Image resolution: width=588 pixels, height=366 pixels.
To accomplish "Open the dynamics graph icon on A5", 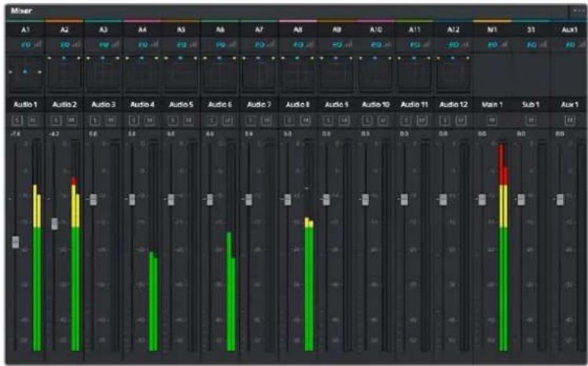I will (x=193, y=45).
